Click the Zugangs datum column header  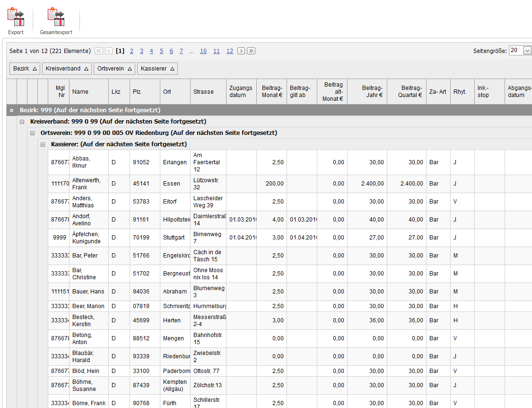point(242,92)
